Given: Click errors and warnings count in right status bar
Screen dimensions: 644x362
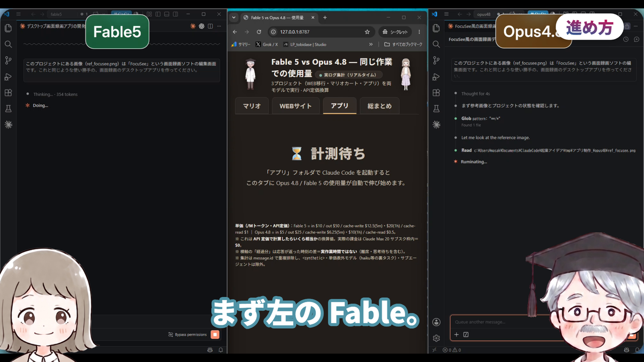Looking at the screenshot, I should [451, 350].
